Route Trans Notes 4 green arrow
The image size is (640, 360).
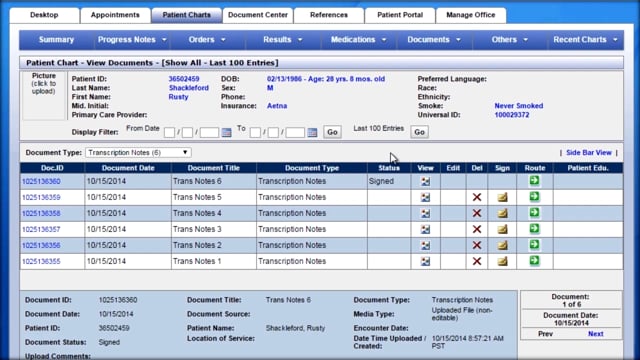coord(534,212)
